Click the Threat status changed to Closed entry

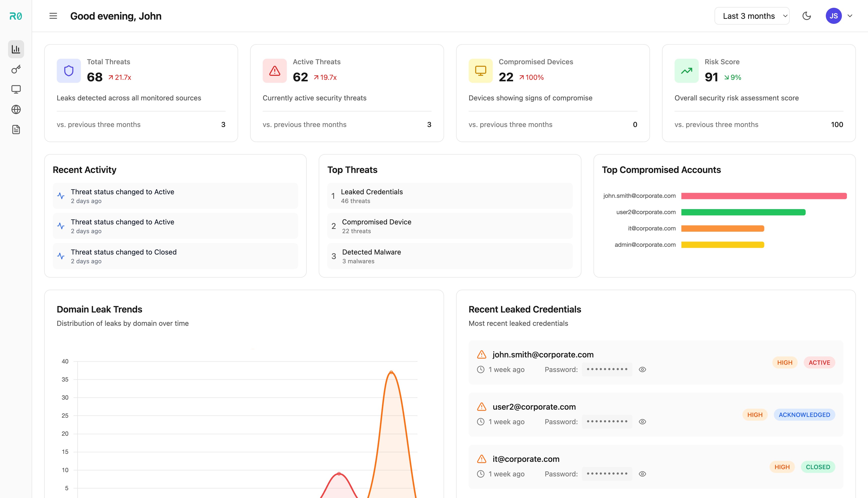[175, 256]
